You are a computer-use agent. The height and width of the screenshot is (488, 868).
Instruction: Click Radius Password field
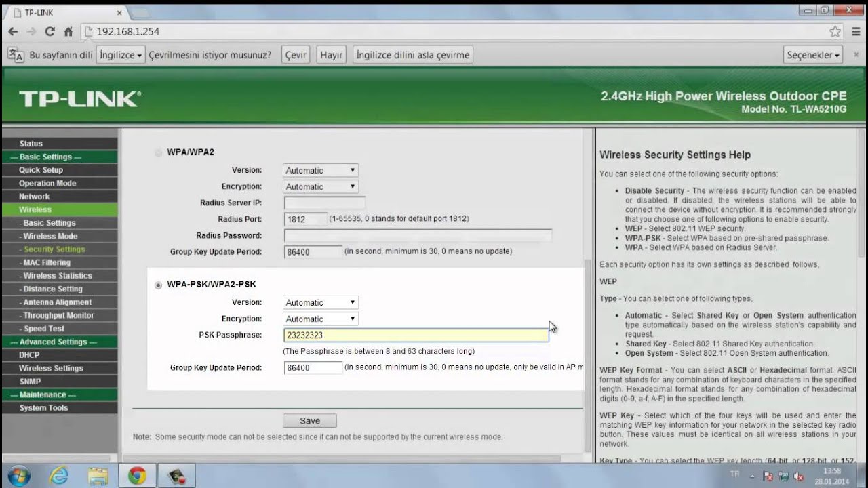pyautogui.click(x=418, y=235)
